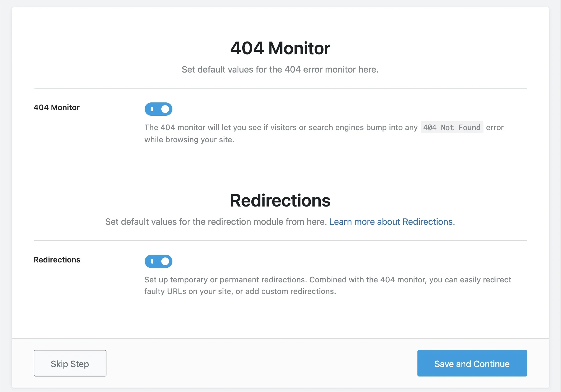561x392 pixels.
Task: Click the text 'faulty URLs on your site'
Action: (x=188, y=291)
